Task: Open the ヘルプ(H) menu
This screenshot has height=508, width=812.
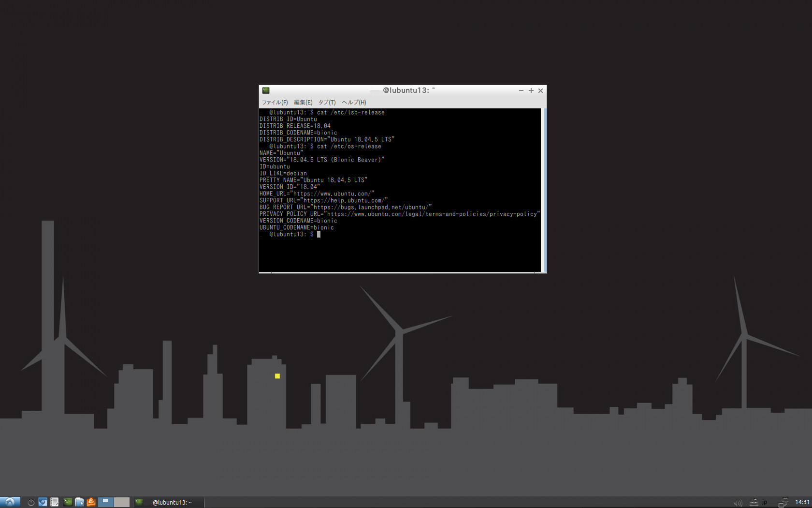Action: (354, 102)
